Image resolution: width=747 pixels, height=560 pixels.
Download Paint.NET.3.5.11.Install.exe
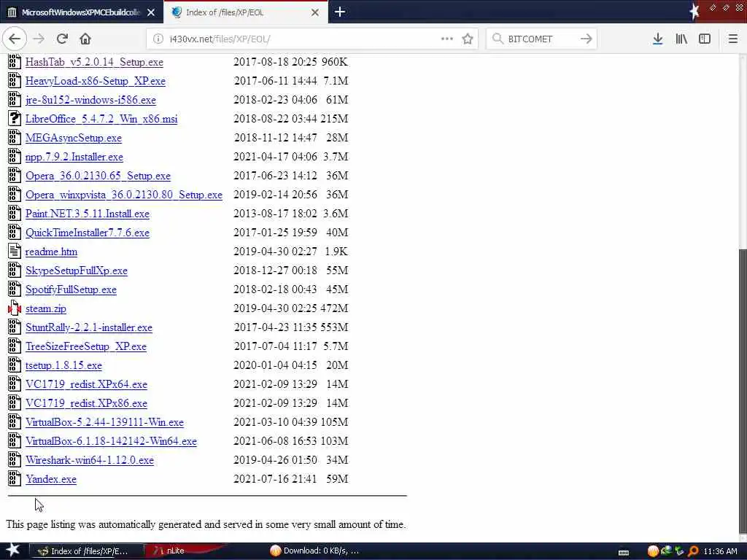tap(88, 214)
